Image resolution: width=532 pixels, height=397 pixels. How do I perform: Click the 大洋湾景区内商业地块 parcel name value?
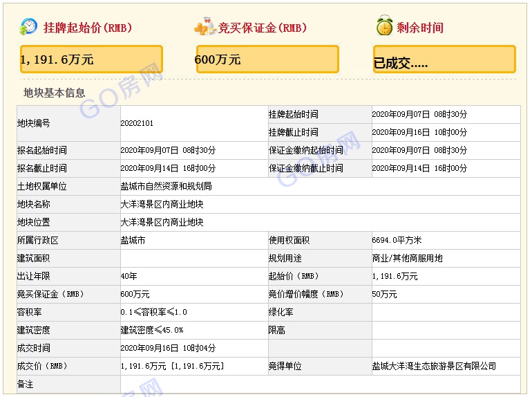pos(162,204)
